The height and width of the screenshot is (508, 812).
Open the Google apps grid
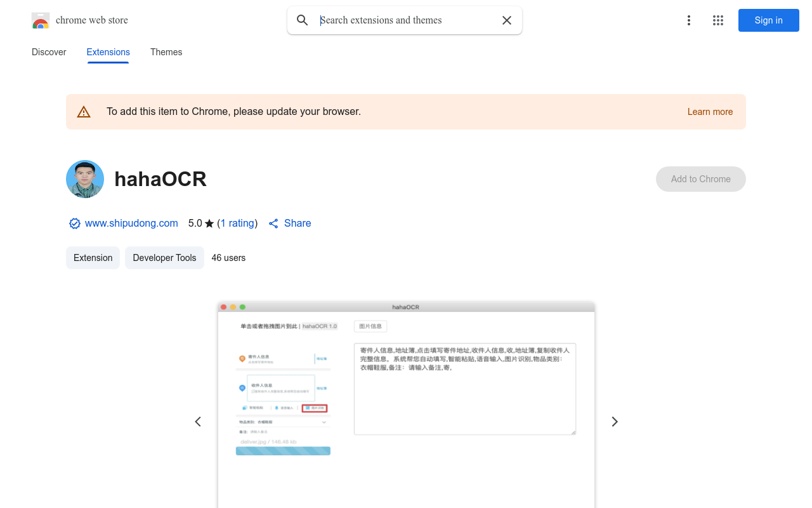click(x=718, y=20)
